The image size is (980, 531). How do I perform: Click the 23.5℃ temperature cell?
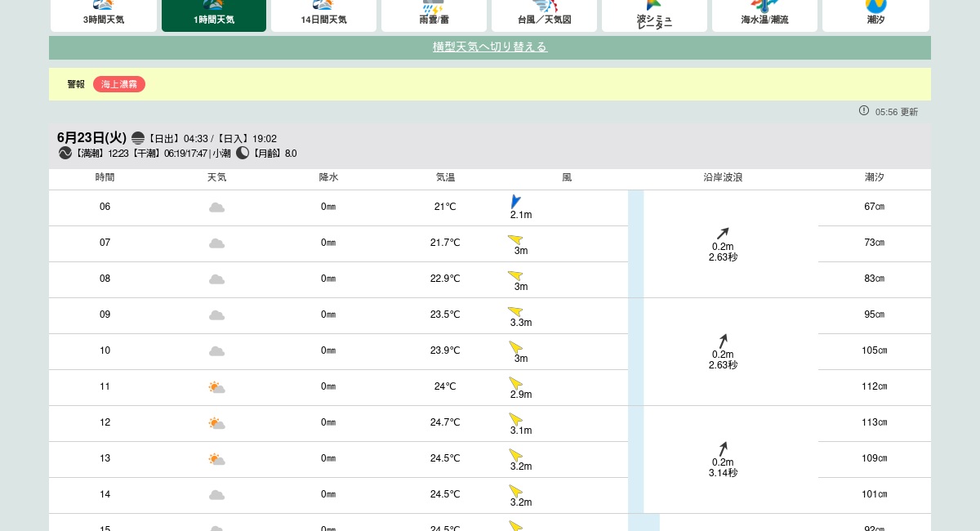tap(445, 315)
